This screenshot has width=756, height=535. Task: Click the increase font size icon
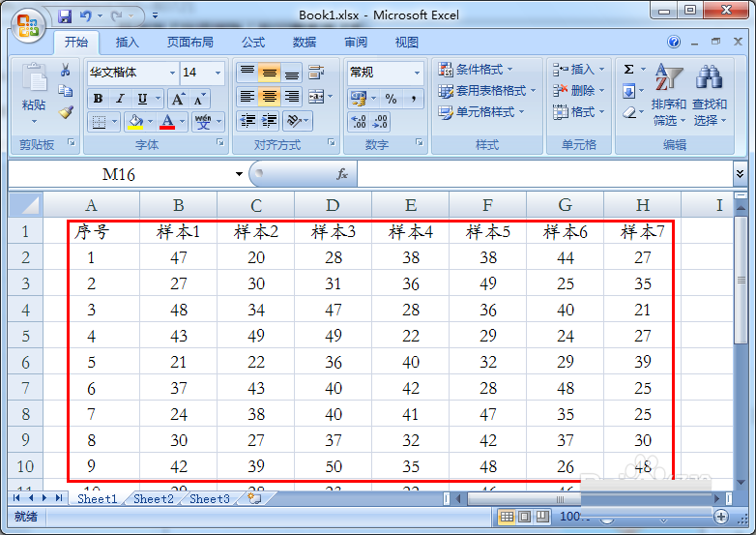178,99
